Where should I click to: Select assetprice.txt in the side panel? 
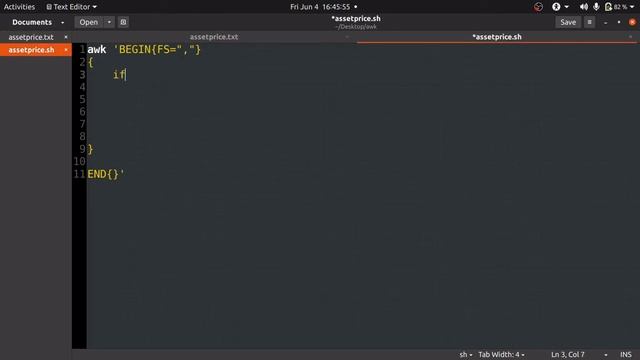[x=31, y=37]
